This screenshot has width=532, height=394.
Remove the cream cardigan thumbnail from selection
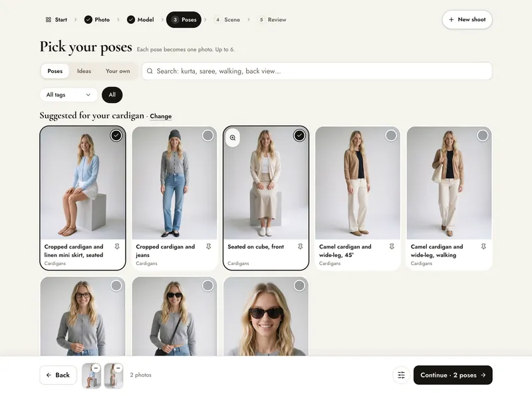(x=118, y=368)
